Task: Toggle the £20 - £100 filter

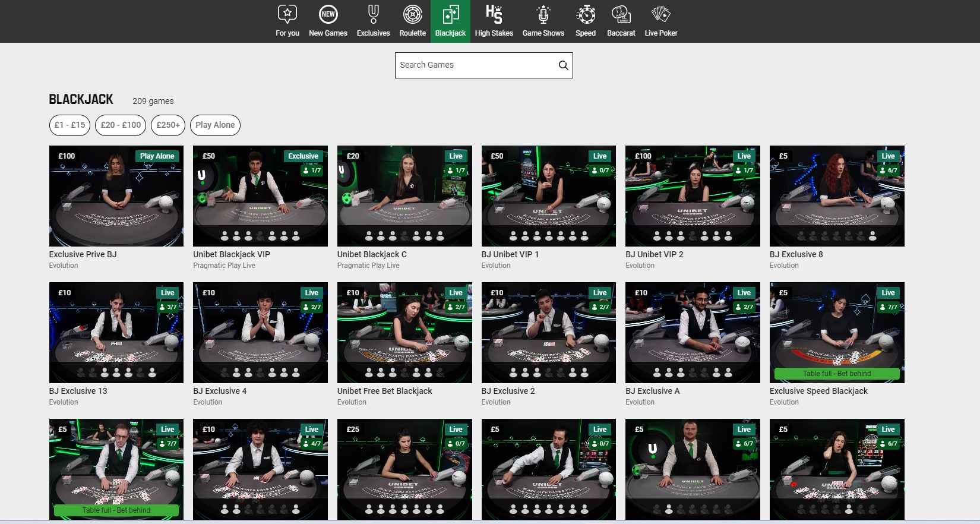Action: point(121,125)
